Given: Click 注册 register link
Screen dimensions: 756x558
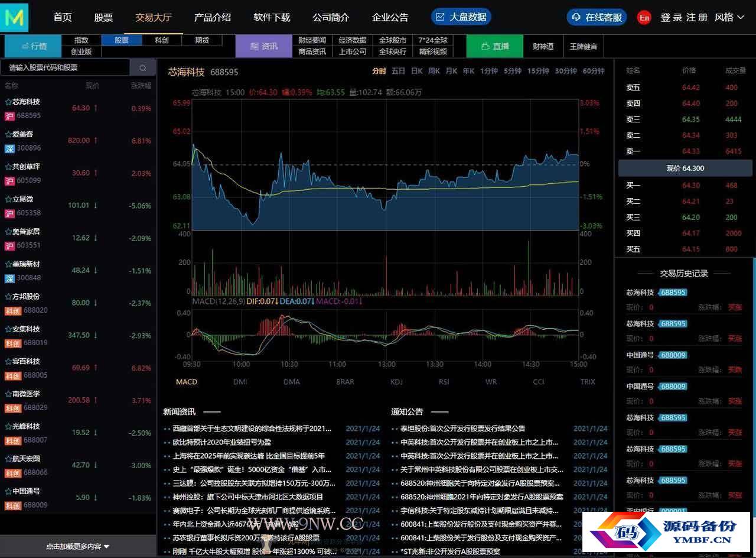Looking at the screenshot, I should pyautogui.click(x=697, y=17).
